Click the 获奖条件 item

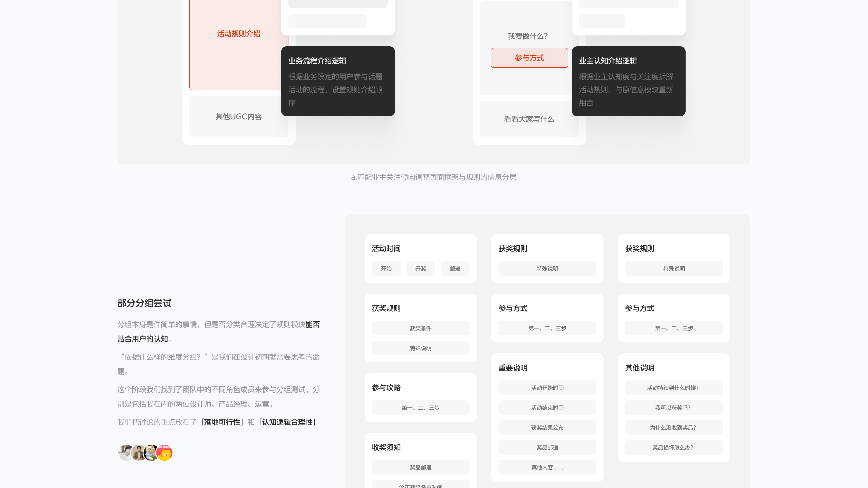(420, 328)
